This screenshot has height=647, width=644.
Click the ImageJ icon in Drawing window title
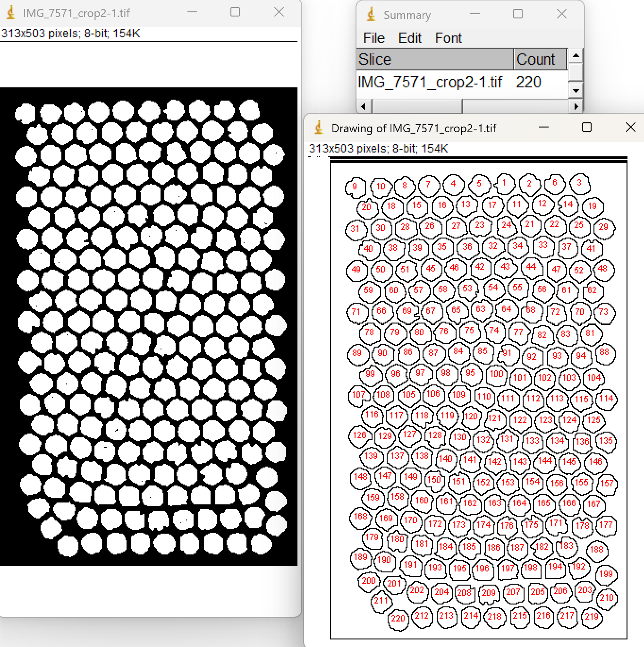pyautogui.click(x=319, y=128)
